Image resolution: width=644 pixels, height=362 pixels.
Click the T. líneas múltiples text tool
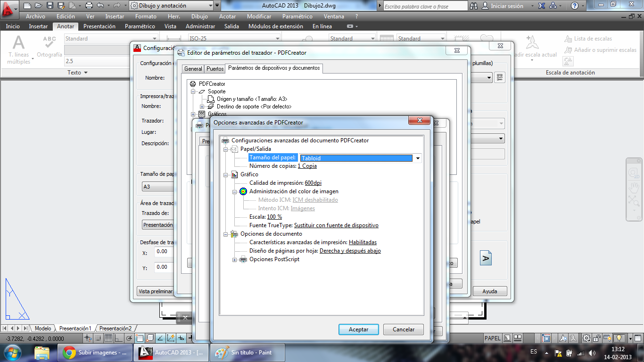point(19,50)
